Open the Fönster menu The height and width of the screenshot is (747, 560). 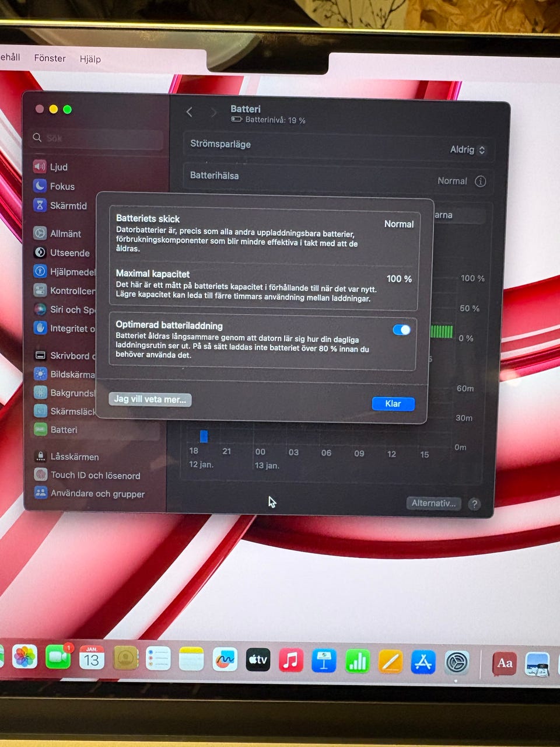click(x=50, y=58)
